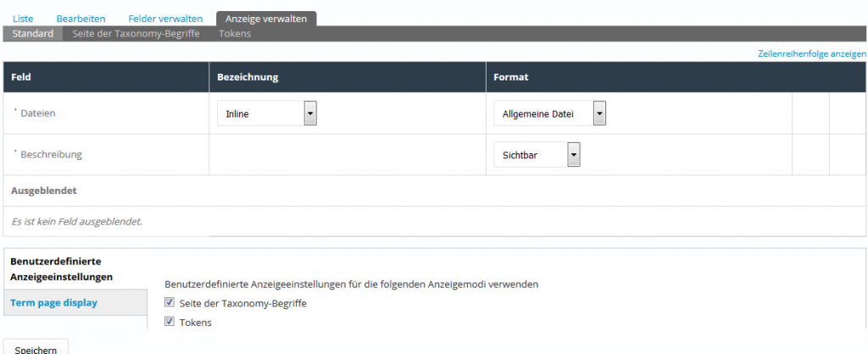Toggle the Seite der Taxonomy-Begriffe checkbox
This screenshot has height=354, width=868.
click(170, 303)
